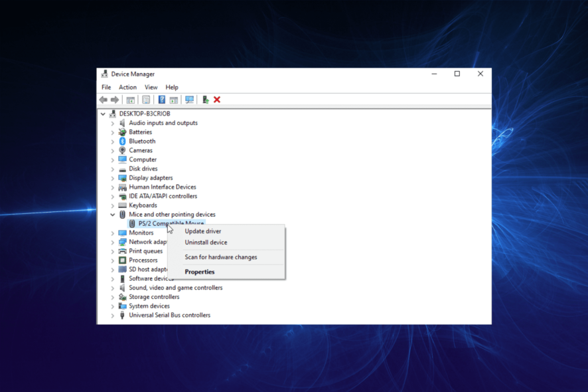Click the red X Uninstall device icon
This screenshot has height=392, width=588.
(x=217, y=100)
